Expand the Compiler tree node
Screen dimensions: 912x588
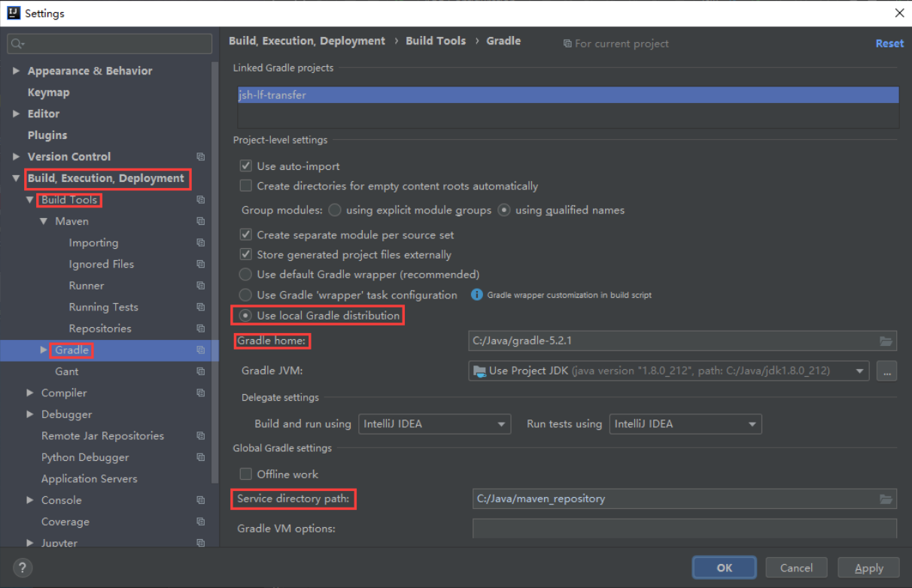tap(30, 393)
